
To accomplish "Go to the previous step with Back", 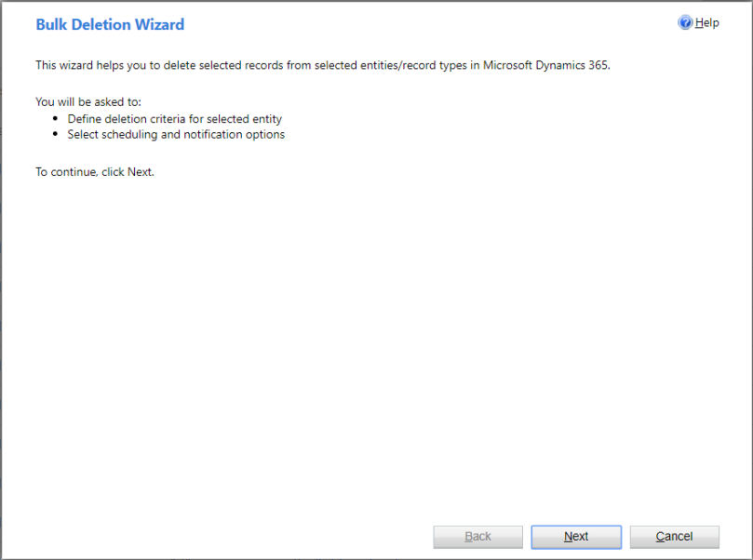I will (x=477, y=537).
